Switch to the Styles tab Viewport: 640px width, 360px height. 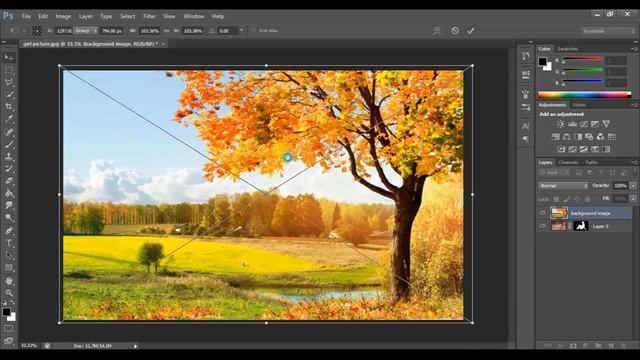coord(579,105)
